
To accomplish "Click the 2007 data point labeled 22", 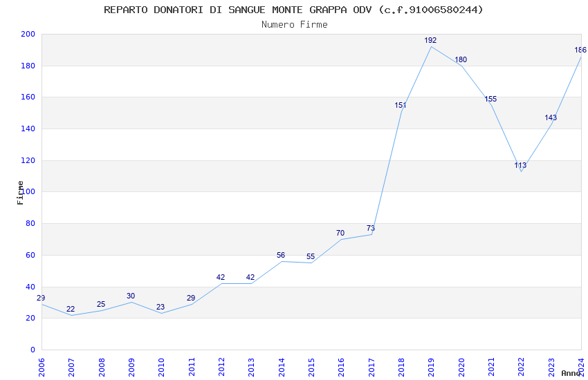I will (71, 309).
